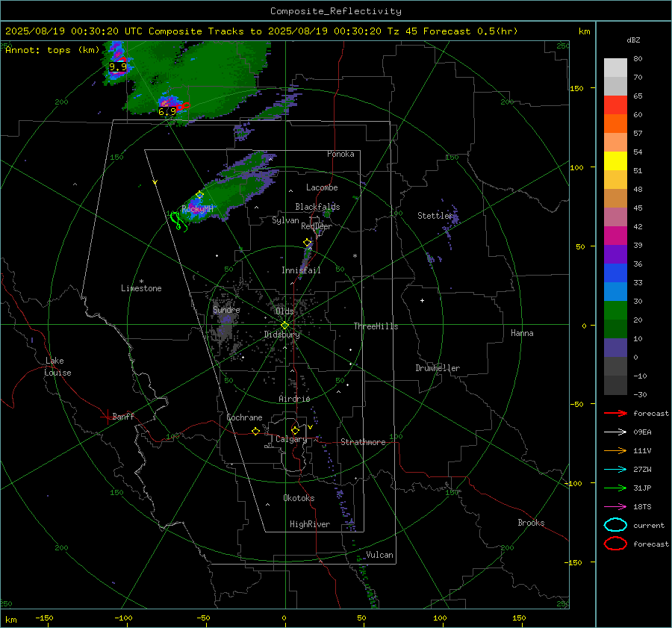The width and height of the screenshot is (672, 628).
Task: Click the Three Hills label
Action: 376,326
